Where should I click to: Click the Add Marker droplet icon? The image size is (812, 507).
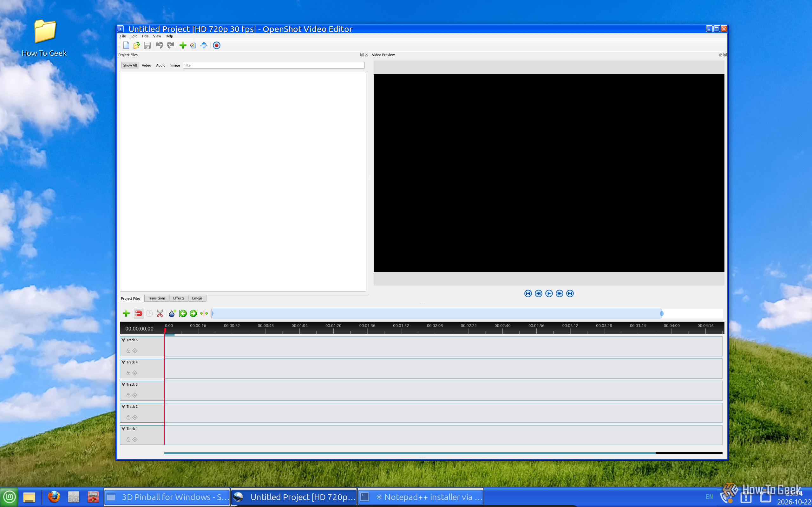[x=172, y=313]
